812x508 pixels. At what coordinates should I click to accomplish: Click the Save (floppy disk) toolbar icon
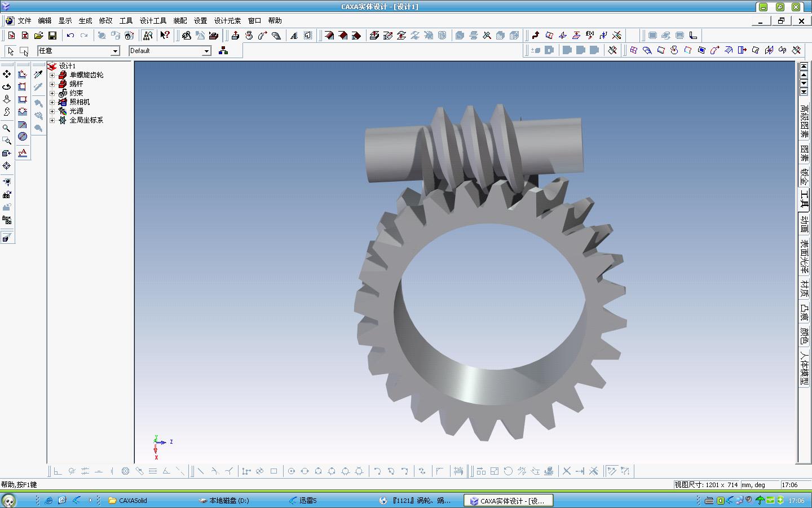[52, 36]
